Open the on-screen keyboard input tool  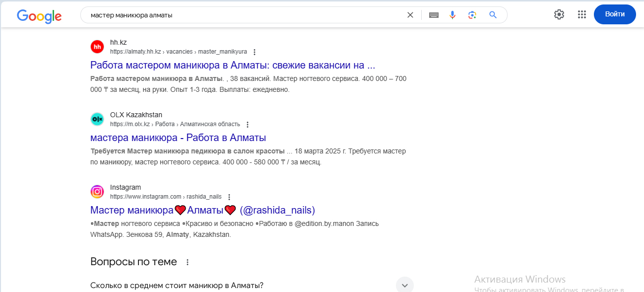tap(434, 15)
